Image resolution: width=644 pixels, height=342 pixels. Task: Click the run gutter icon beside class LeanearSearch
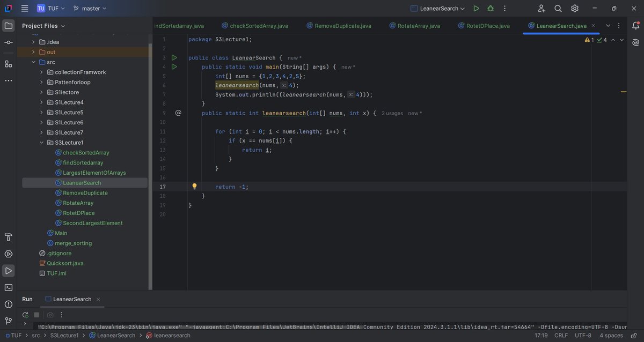(174, 57)
